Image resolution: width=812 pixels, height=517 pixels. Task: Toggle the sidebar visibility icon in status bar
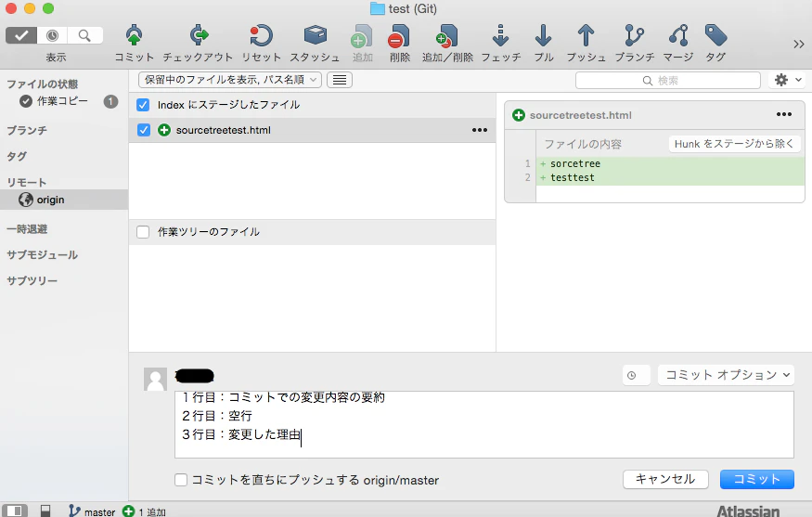15,511
